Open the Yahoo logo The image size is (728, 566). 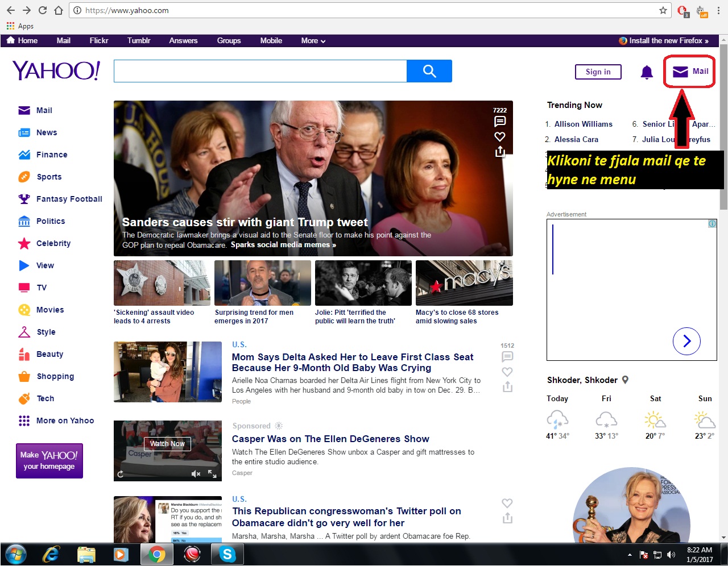56,70
